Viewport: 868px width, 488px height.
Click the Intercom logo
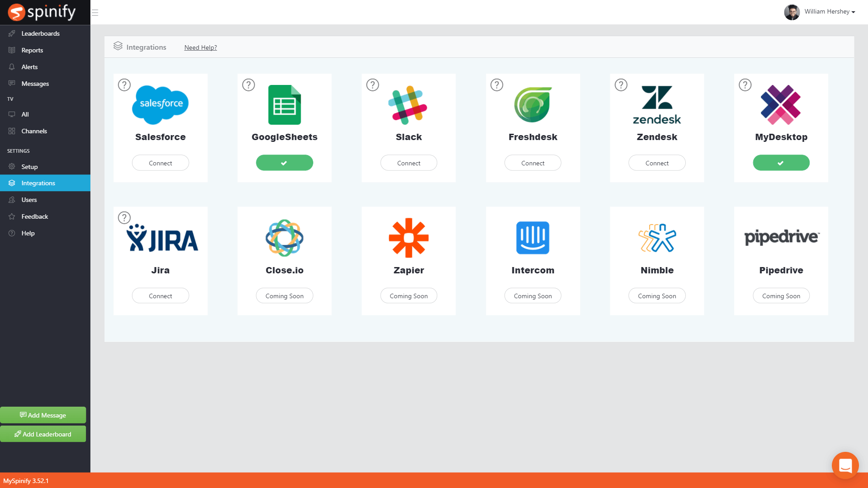tap(533, 238)
